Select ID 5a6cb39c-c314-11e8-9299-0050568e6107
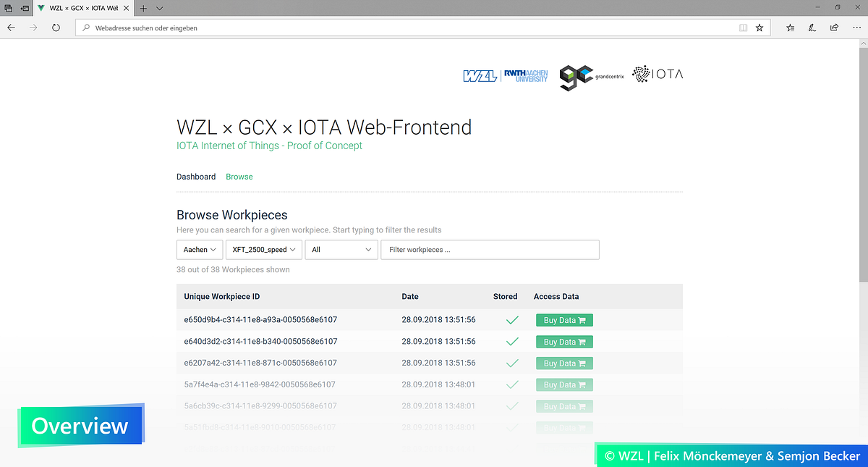Viewport: 868px width, 467px height. click(260, 406)
